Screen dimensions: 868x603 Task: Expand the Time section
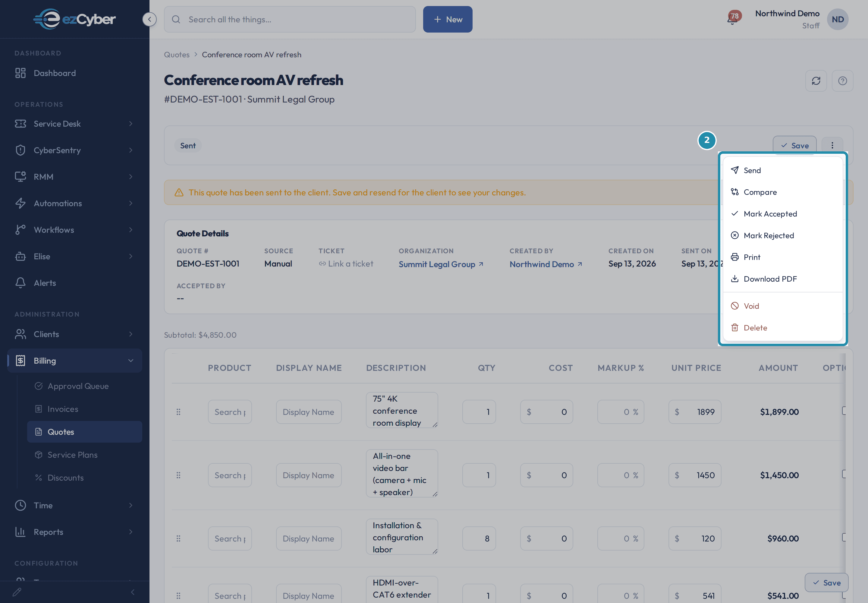coord(75,505)
